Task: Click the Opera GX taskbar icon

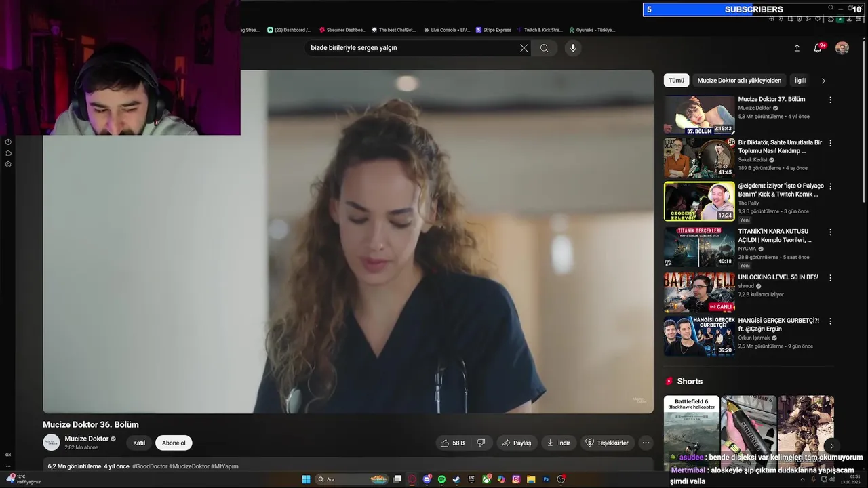Action: [412, 479]
